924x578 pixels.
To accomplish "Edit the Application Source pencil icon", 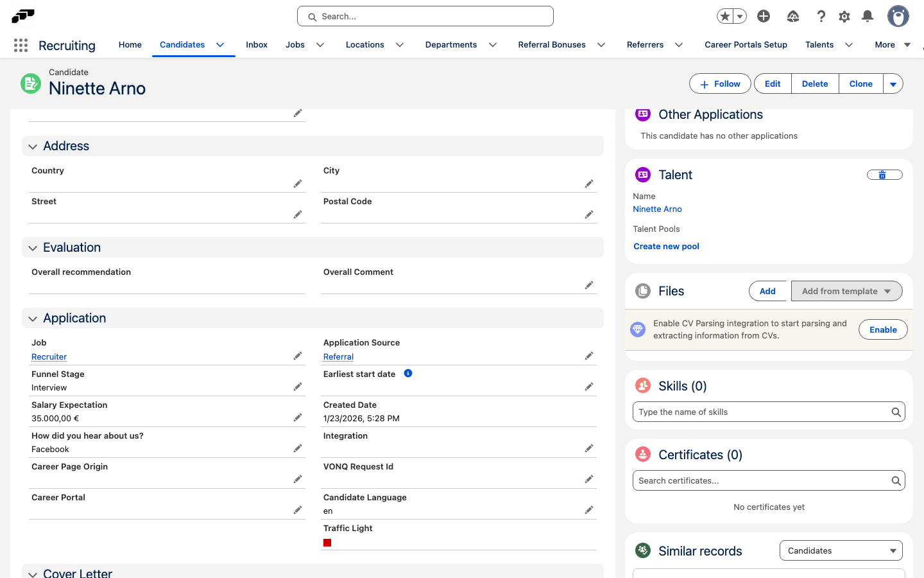I will click(589, 356).
